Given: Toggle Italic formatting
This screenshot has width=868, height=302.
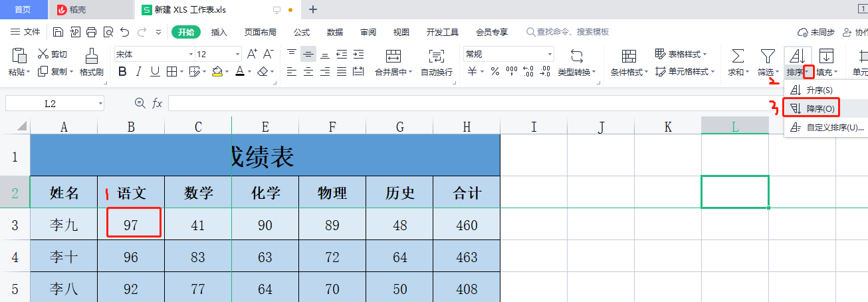Looking at the screenshot, I should coord(138,72).
